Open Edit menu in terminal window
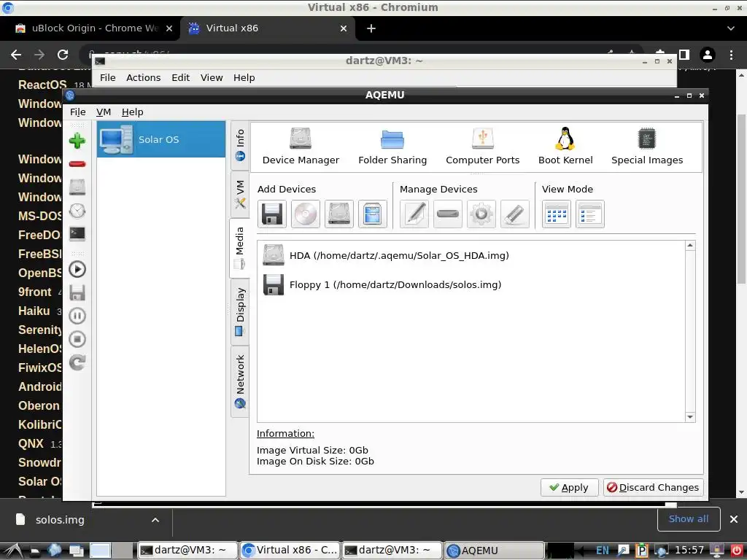Image resolution: width=747 pixels, height=560 pixels. tap(181, 77)
